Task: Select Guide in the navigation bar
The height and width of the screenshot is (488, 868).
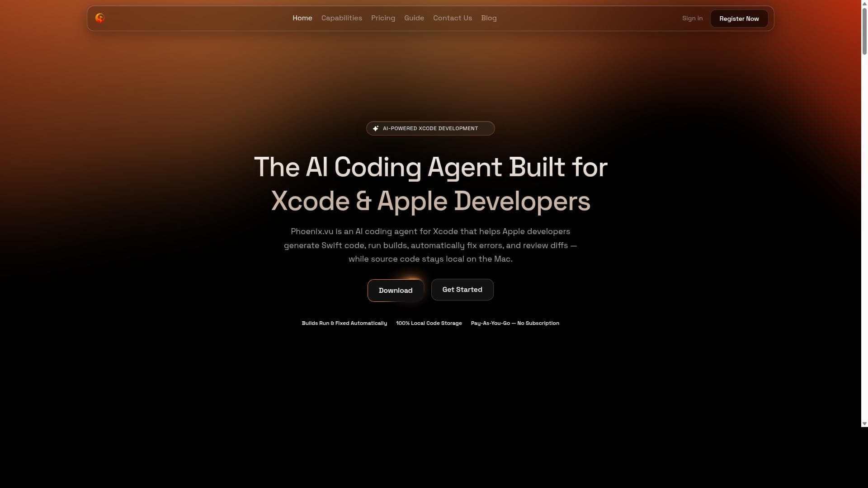Action: 414,18
